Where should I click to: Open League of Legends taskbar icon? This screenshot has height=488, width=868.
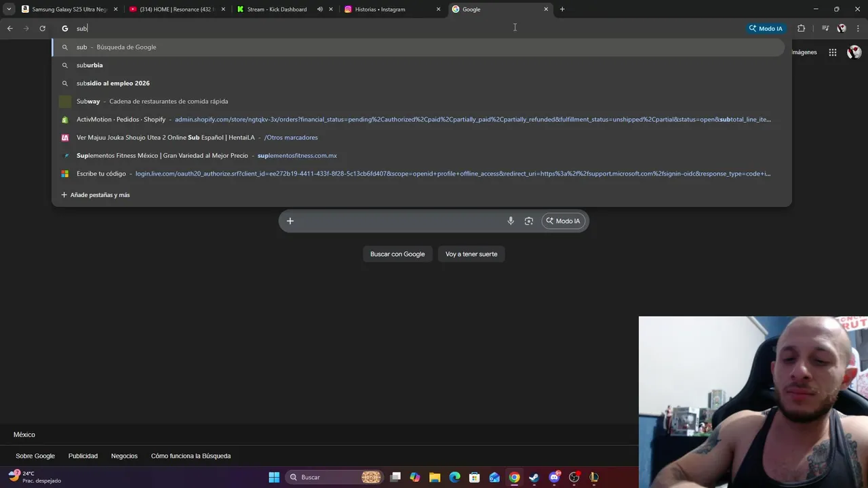(594, 477)
